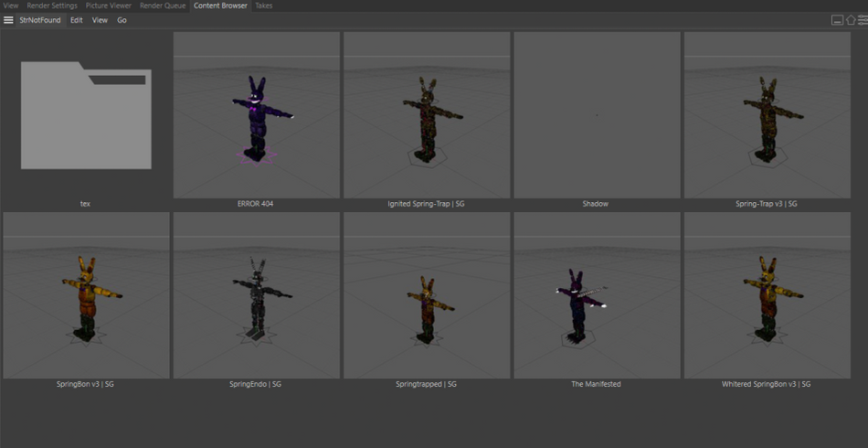The width and height of the screenshot is (868, 448).
Task: Open the Go menu
Action: [122, 20]
